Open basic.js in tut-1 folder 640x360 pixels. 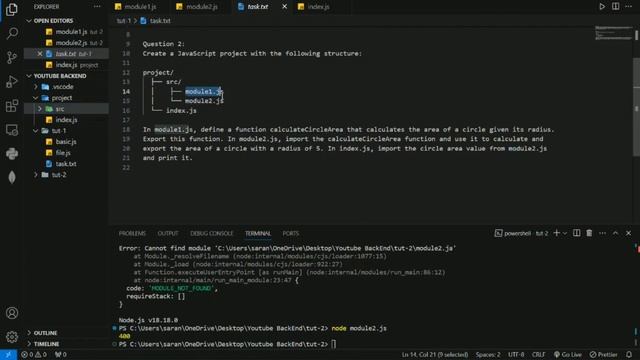pos(67,142)
